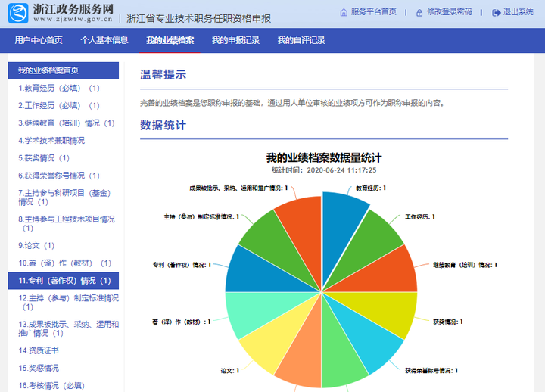Viewport: 545px width, 392px height.
Task: Open the 我的自评记录 tab
Action: (x=301, y=40)
